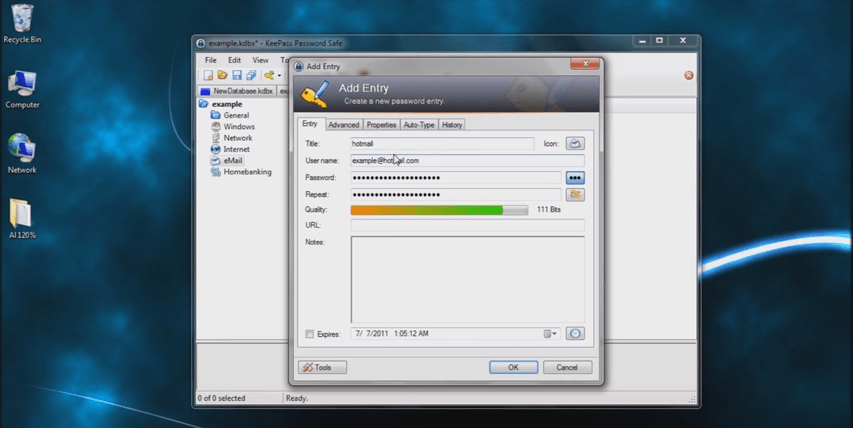Screen dimensions: 853x428
Task: Select the Homebanking group
Action: coord(247,172)
